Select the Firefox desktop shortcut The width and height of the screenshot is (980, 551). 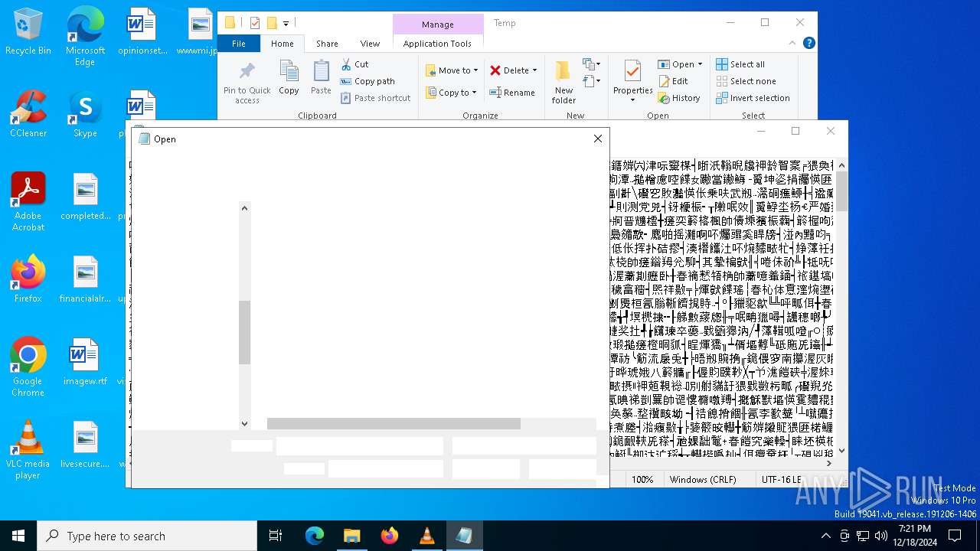[28, 279]
